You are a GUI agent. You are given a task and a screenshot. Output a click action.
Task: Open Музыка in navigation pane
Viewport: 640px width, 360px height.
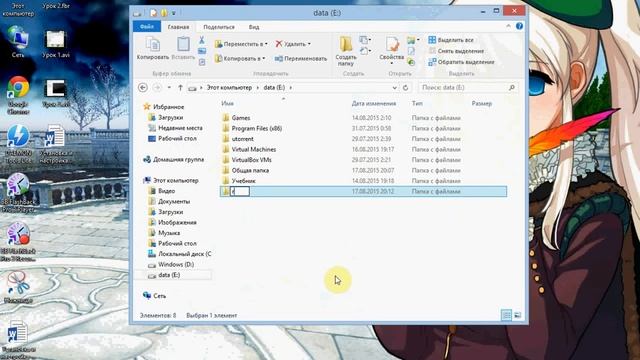[169, 233]
